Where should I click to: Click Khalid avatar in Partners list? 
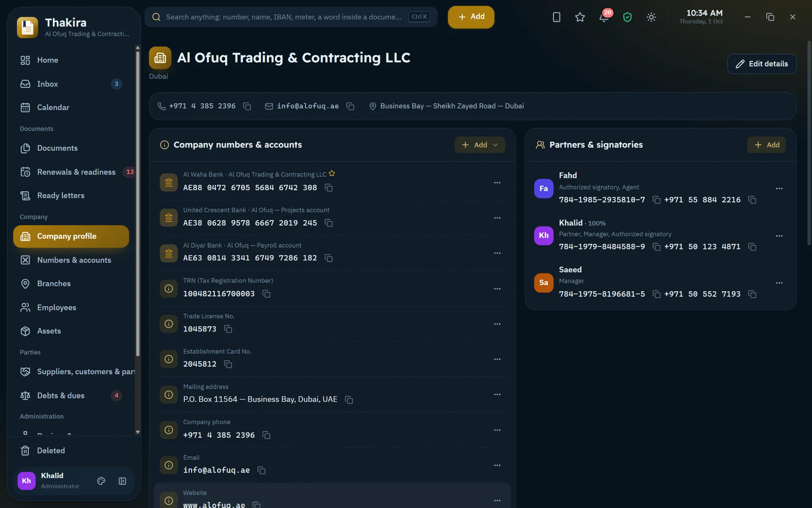(x=543, y=235)
